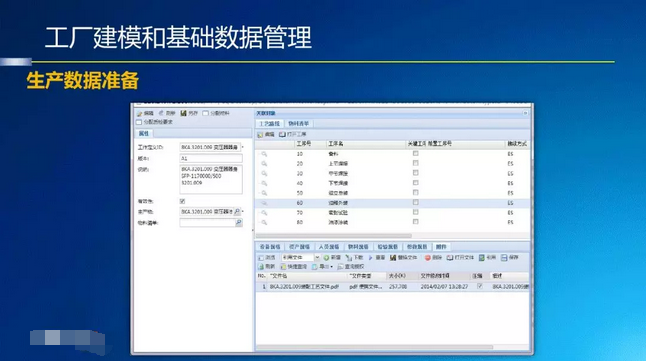Click the green add (新增) icon in the attachment toolbar

(326, 258)
